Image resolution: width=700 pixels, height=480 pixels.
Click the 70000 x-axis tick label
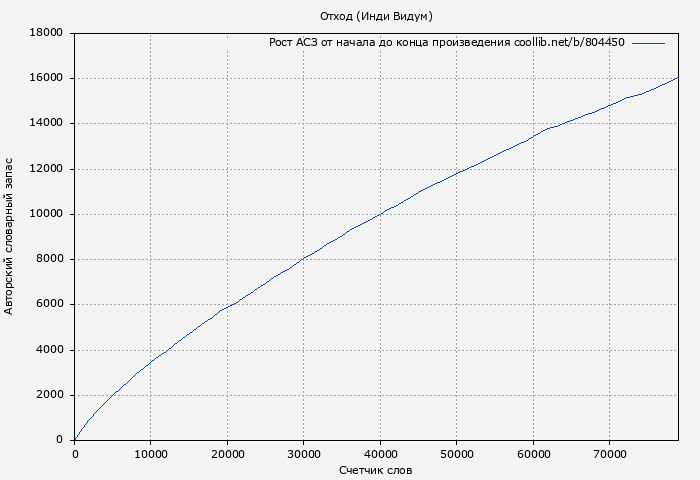click(608, 453)
